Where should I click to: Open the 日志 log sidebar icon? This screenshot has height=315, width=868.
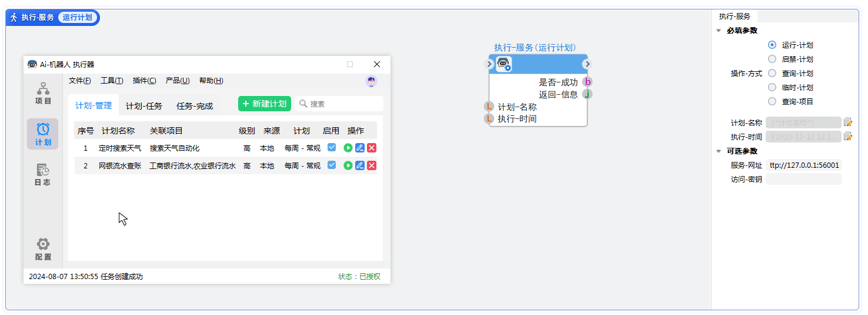(43, 175)
